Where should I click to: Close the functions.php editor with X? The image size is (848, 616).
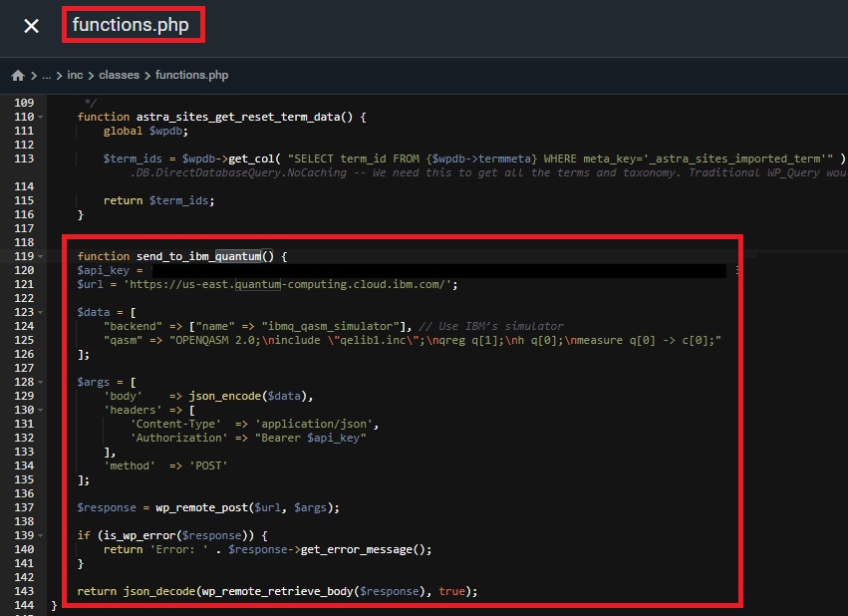(x=31, y=26)
